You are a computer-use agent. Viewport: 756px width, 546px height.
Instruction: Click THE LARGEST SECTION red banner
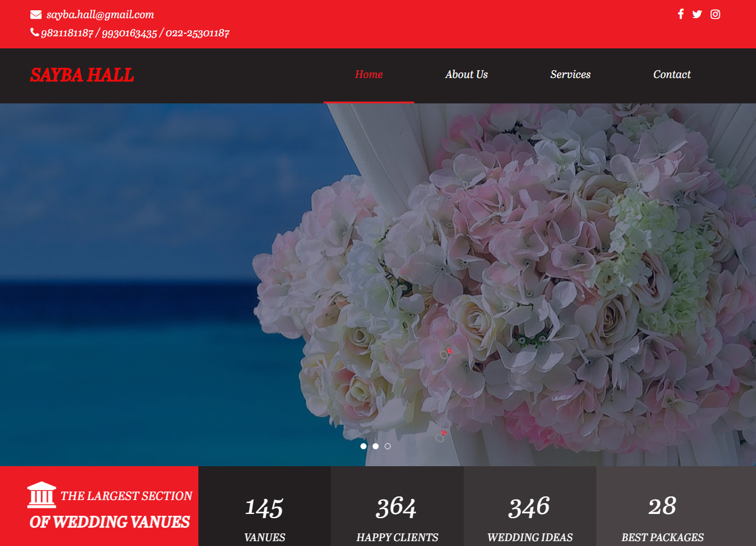[x=109, y=508]
